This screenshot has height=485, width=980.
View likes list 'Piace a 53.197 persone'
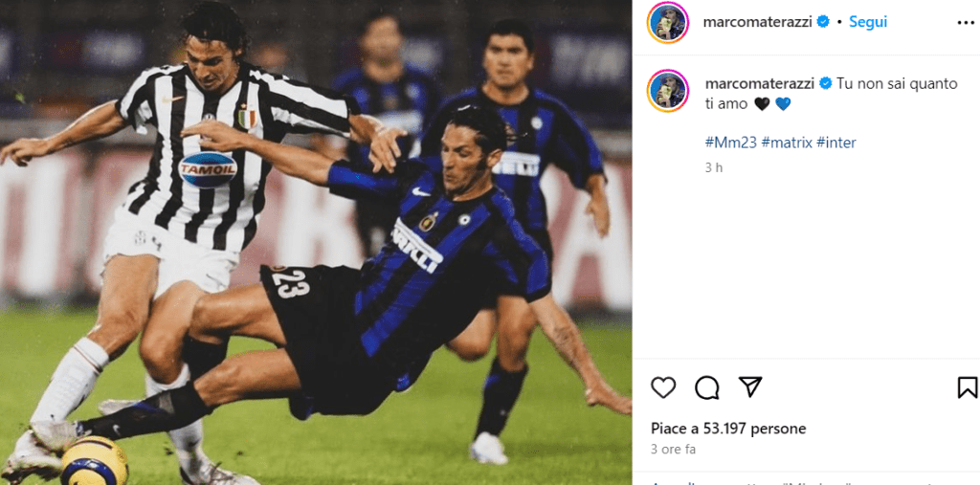728,429
